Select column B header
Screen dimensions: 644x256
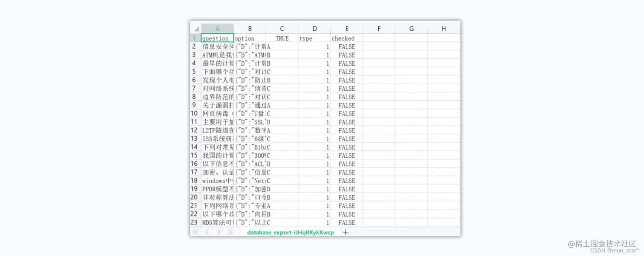[x=250, y=29]
